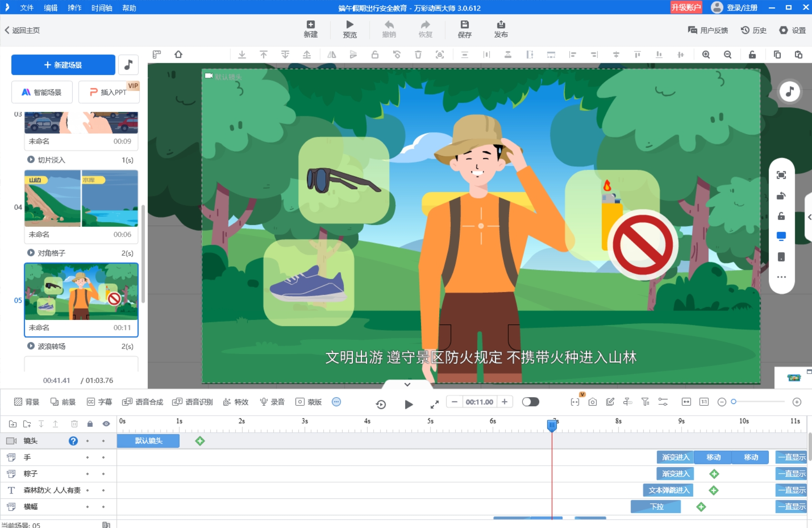Image resolution: width=812 pixels, height=528 pixels.
Task: Open the 操作 menu
Action: pyautogui.click(x=75, y=8)
